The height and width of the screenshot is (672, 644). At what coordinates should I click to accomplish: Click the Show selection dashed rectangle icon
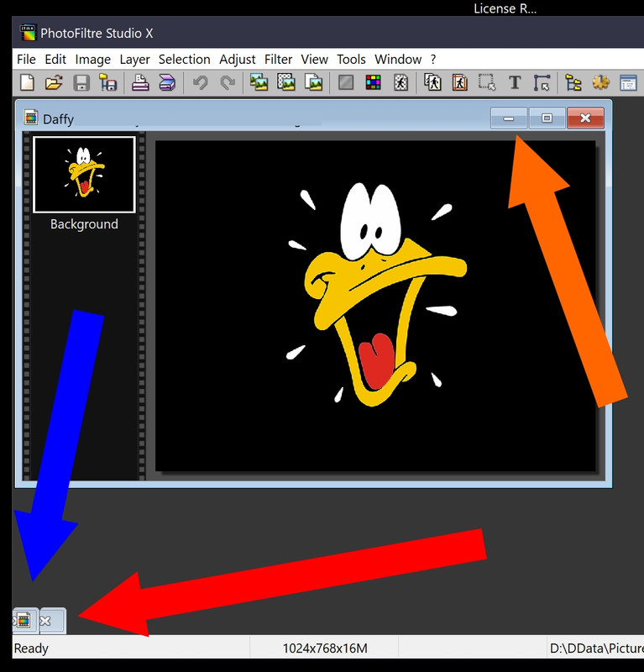coord(487,82)
